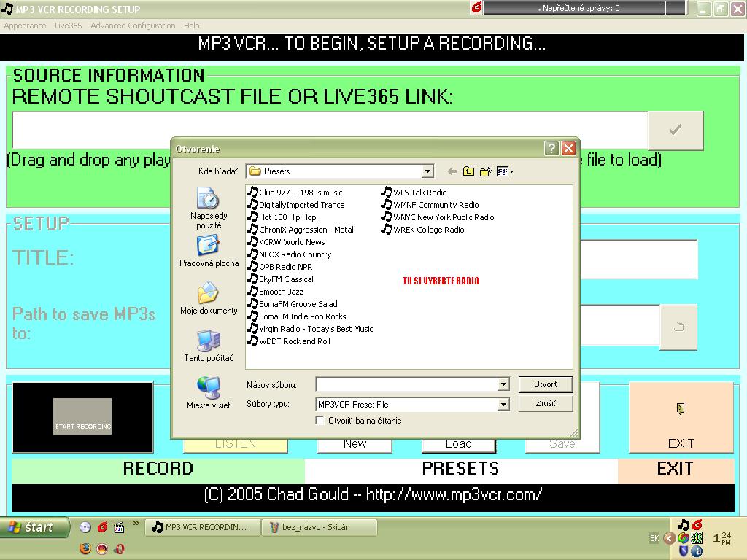Click the Create New Folder icon
747x560 pixels.
485,171
